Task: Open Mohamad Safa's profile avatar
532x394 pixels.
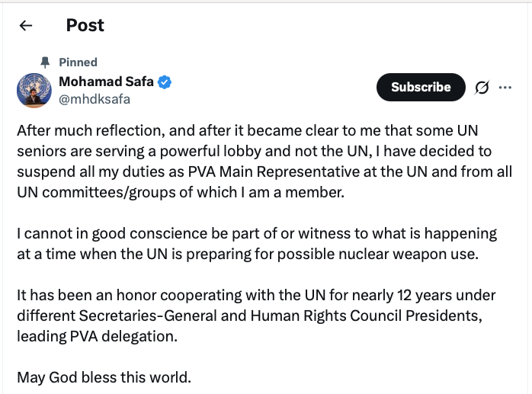Action: coord(34,89)
